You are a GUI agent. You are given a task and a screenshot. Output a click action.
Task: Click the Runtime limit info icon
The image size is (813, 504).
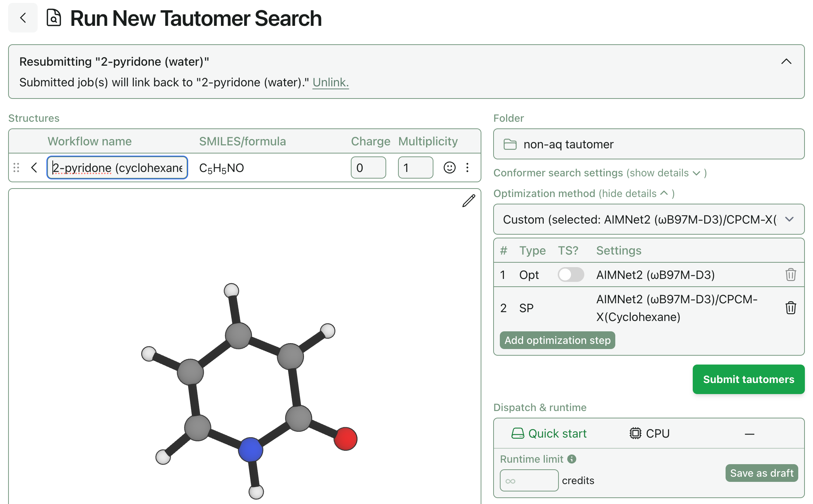[x=572, y=459]
